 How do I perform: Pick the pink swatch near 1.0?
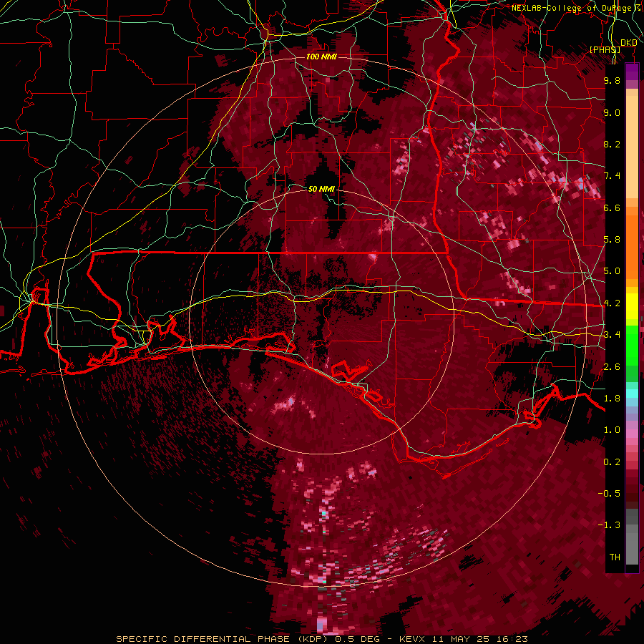[x=632, y=434]
